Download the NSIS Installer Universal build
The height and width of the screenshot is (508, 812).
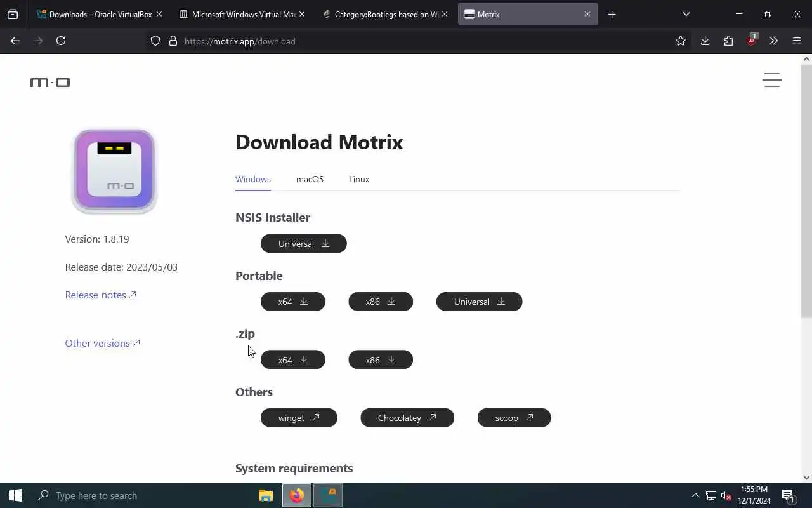303,244
